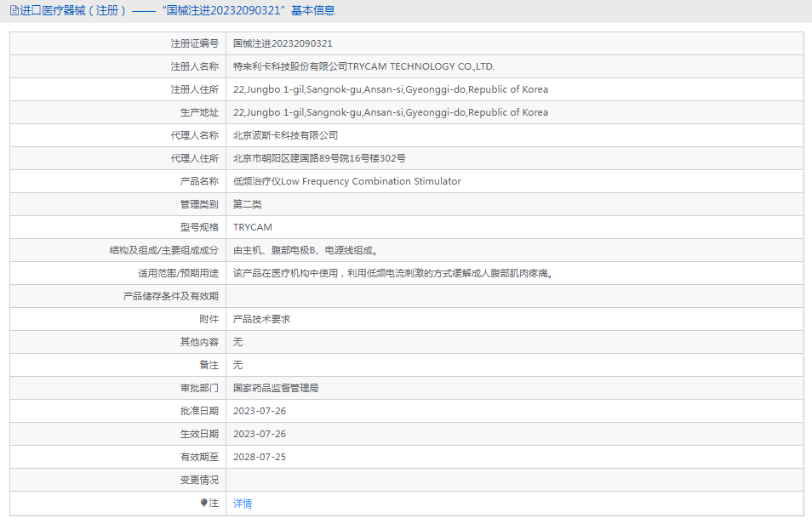Viewport: 812px width, 524px height.
Task: Select registration number 国械注进20232090321 value
Action: click(283, 43)
